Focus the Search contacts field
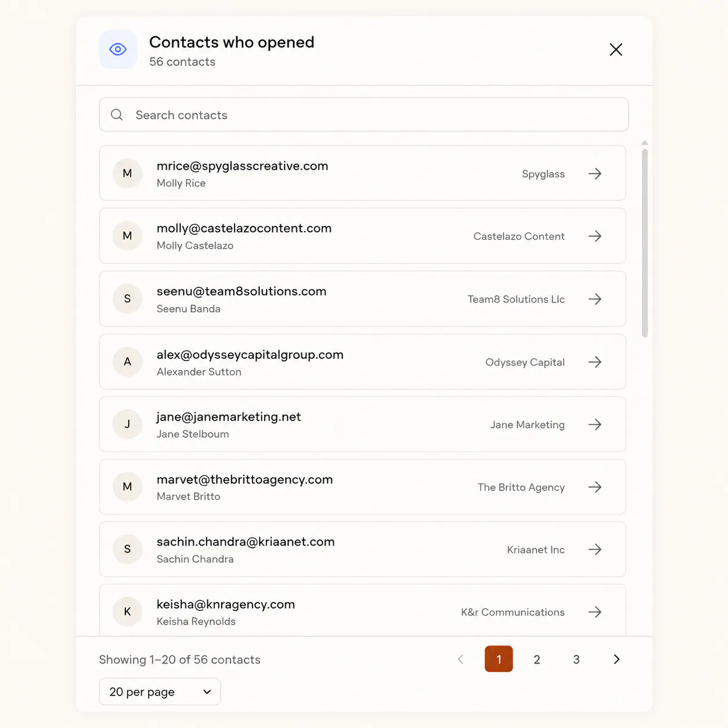This screenshot has height=728, width=728. (x=364, y=115)
